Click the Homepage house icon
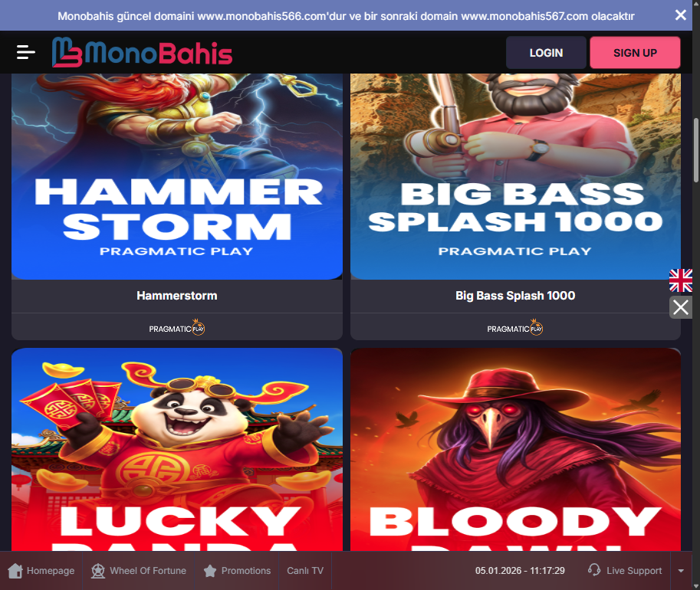 click(15, 571)
